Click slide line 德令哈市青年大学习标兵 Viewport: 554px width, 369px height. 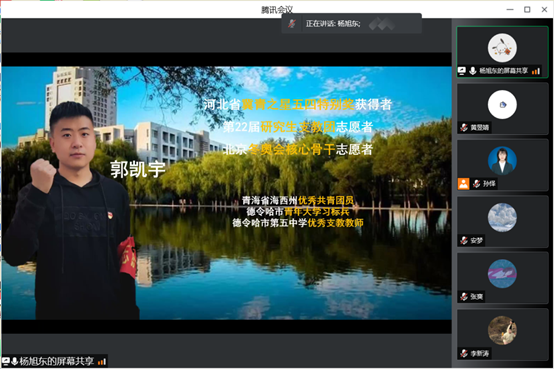click(x=298, y=212)
